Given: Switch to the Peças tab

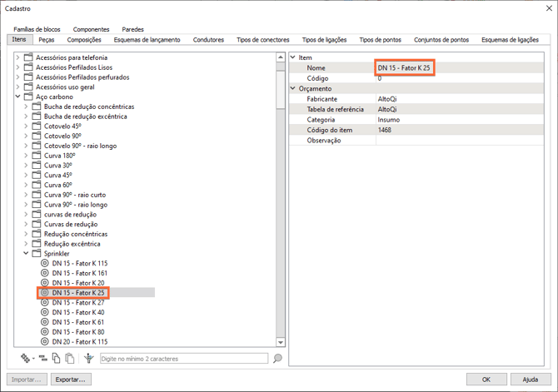Looking at the screenshot, I should click(x=47, y=40).
